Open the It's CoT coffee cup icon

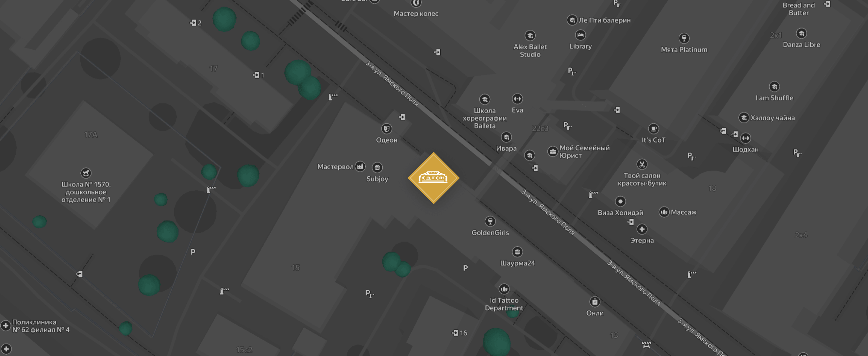tap(653, 129)
